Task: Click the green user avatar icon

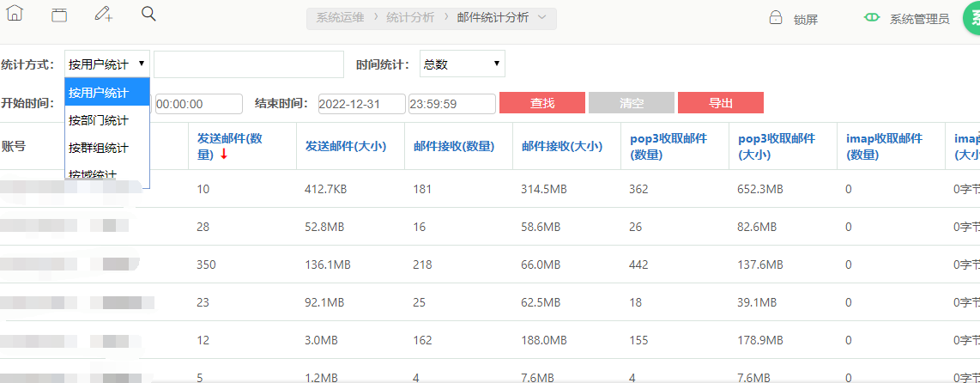Action: tap(971, 18)
